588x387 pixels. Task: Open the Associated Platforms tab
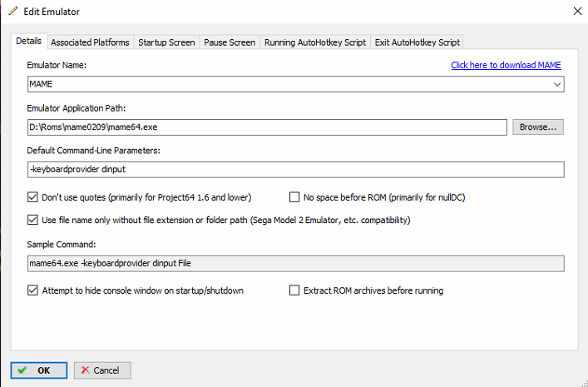pos(90,42)
